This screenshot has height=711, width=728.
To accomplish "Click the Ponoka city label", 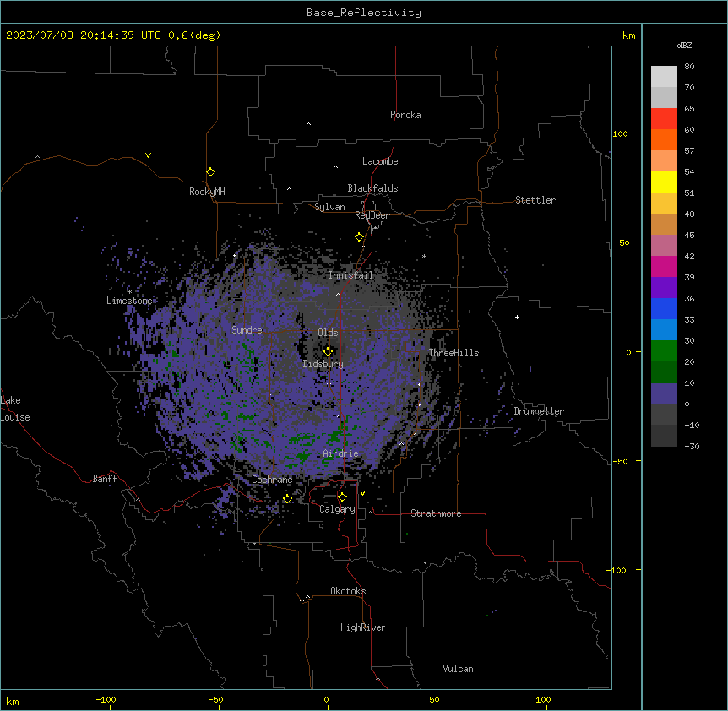I will 405,115.
